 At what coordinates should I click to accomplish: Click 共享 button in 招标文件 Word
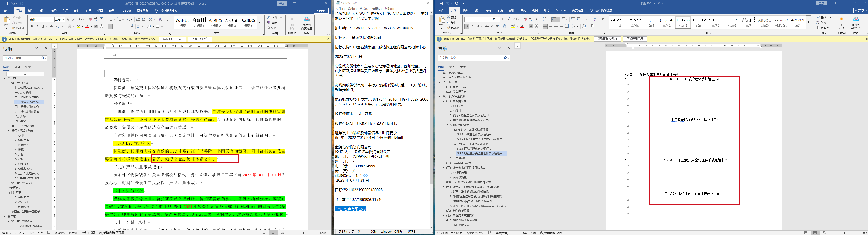[321, 11]
